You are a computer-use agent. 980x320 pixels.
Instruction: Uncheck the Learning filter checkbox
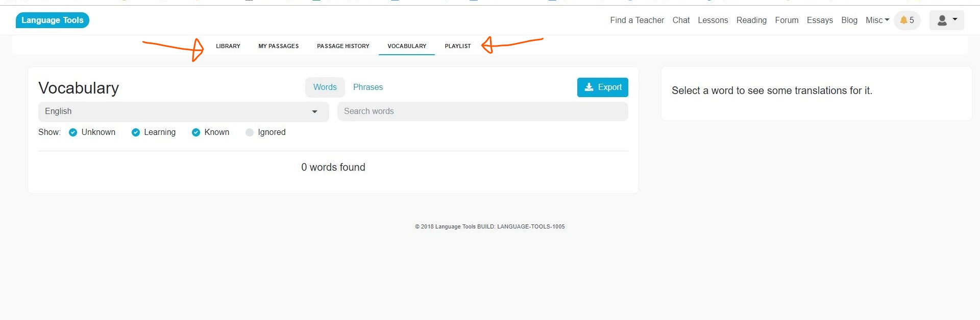136,132
